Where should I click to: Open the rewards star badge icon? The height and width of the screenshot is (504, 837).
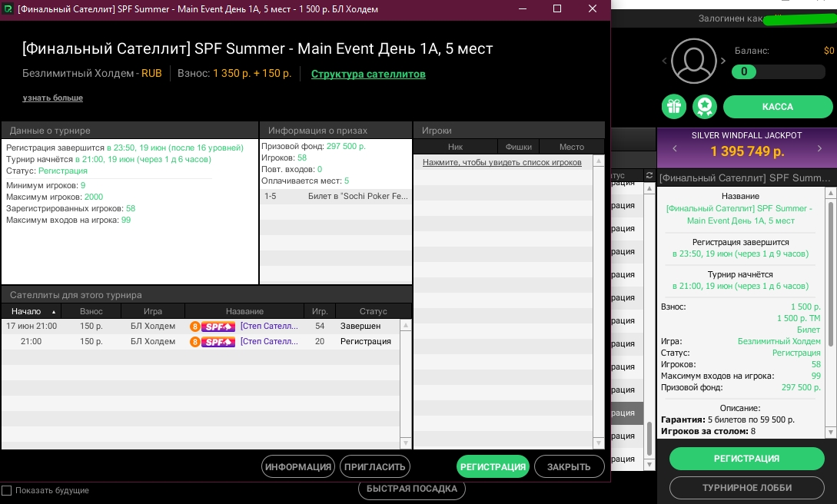pyautogui.click(x=705, y=107)
